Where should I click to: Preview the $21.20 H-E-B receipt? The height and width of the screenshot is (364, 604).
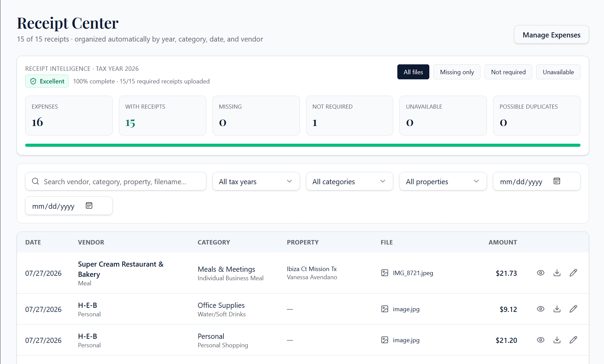click(540, 340)
